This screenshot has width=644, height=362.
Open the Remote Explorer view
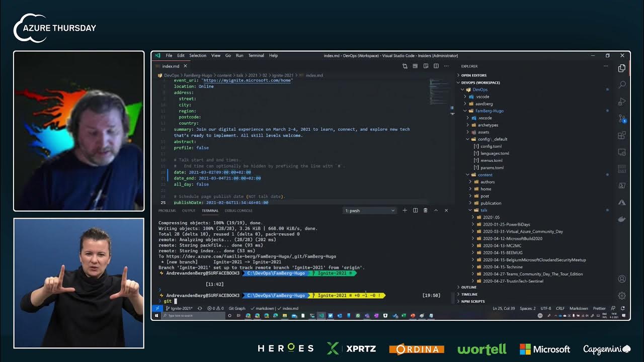click(x=622, y=152)
